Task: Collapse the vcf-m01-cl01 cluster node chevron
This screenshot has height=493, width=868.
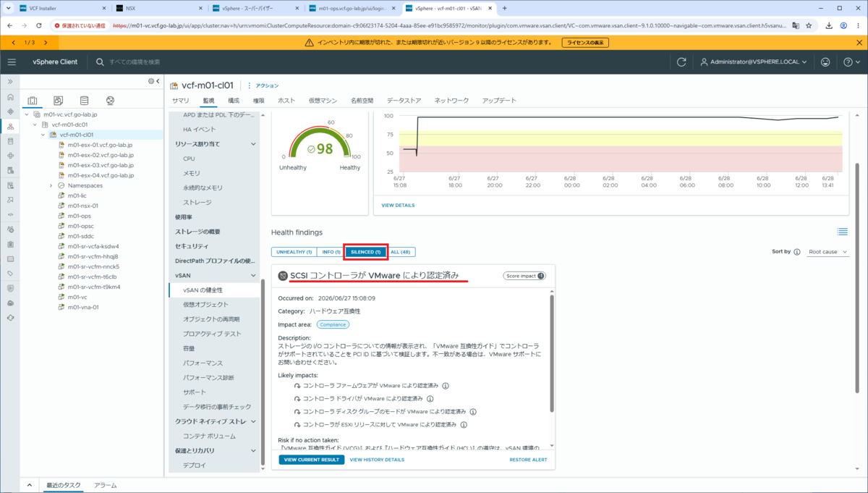Action: (43, 135)
